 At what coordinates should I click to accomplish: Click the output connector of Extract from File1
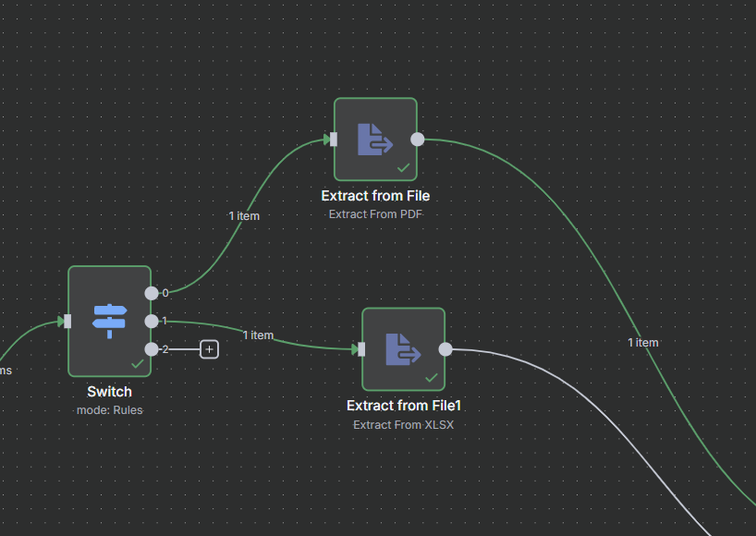tap(445, 349)
